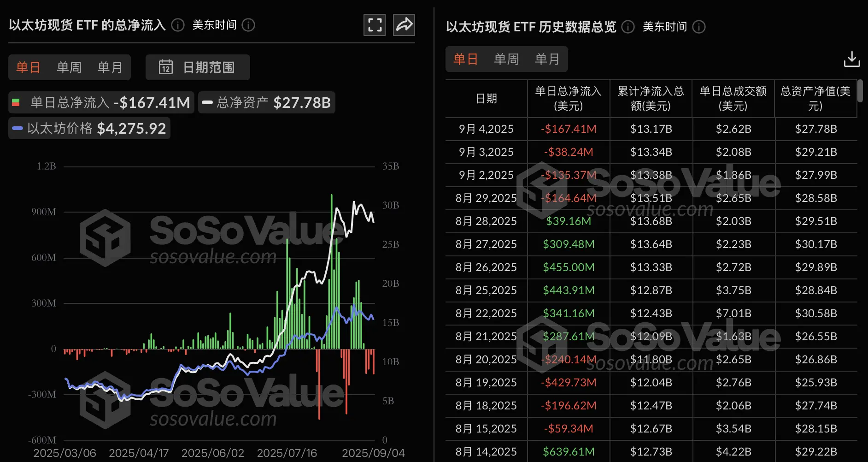
Task: Click the share arrow icon
Action: click(404, 25)
